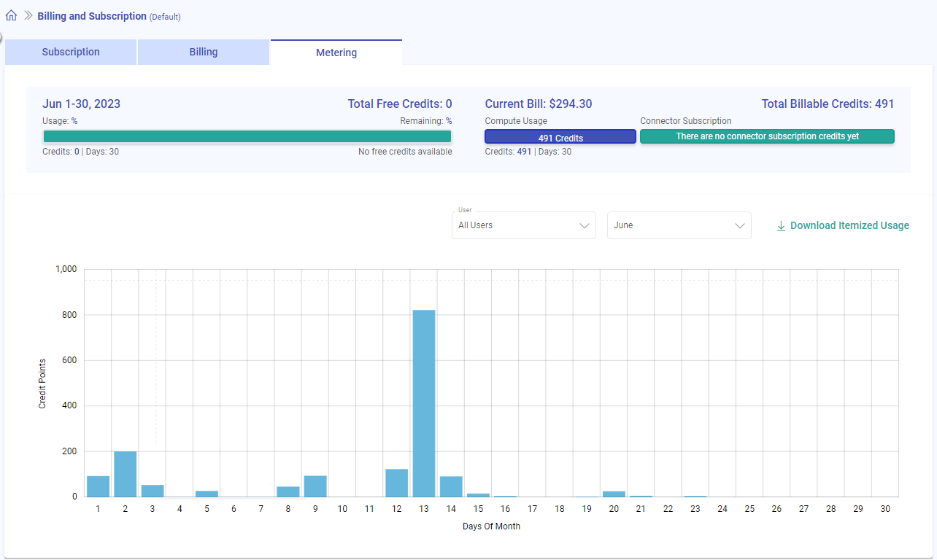Screen dimensions: 937x560
Task: Click the breadcrumb double-chevron separator icon
Action: click(28, 15)
